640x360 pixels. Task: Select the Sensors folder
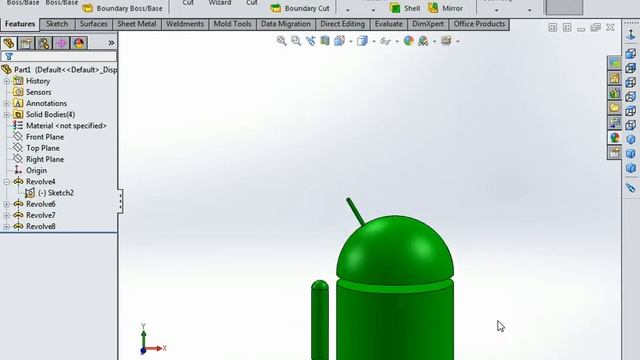tap(33, 92)
